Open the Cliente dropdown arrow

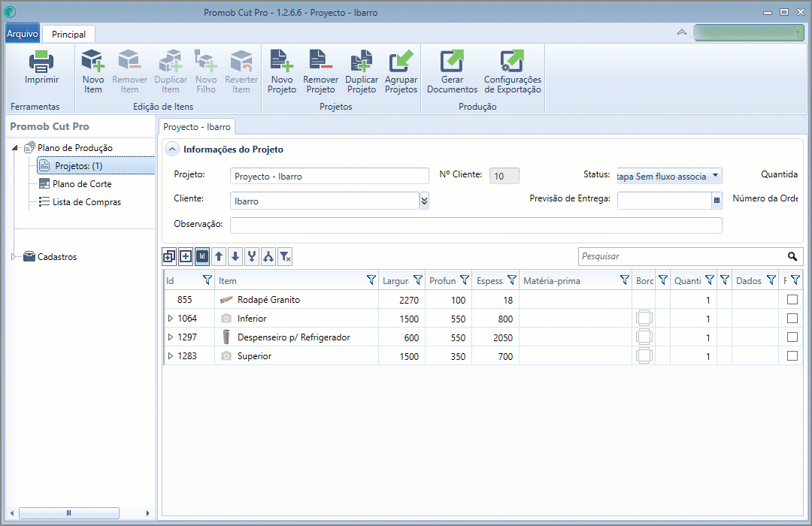click(x=424, y=201)
